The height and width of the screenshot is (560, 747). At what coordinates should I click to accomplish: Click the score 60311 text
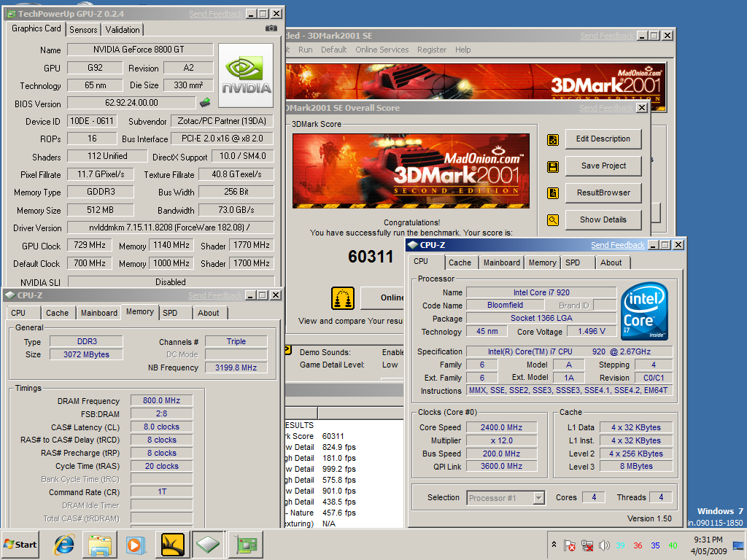pos(371,257)
